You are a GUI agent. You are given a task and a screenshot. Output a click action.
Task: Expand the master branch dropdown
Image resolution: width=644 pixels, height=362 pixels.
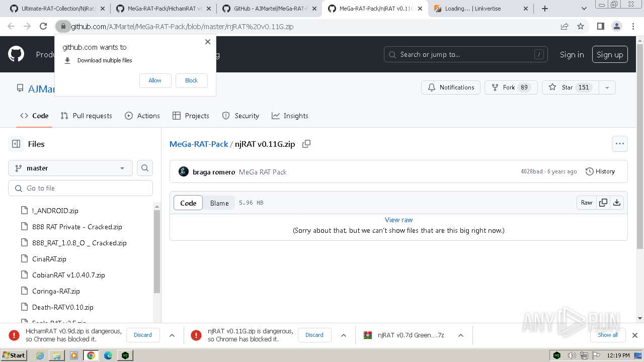pos(70,168)
